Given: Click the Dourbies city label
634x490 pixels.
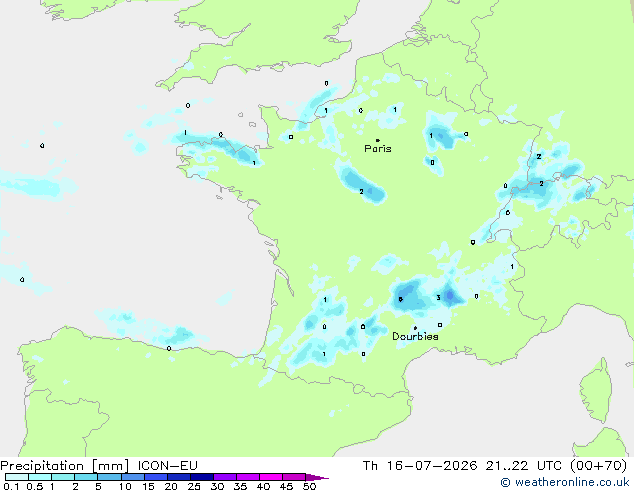Looking at the screenshot, I should click(x=415, y=336).
